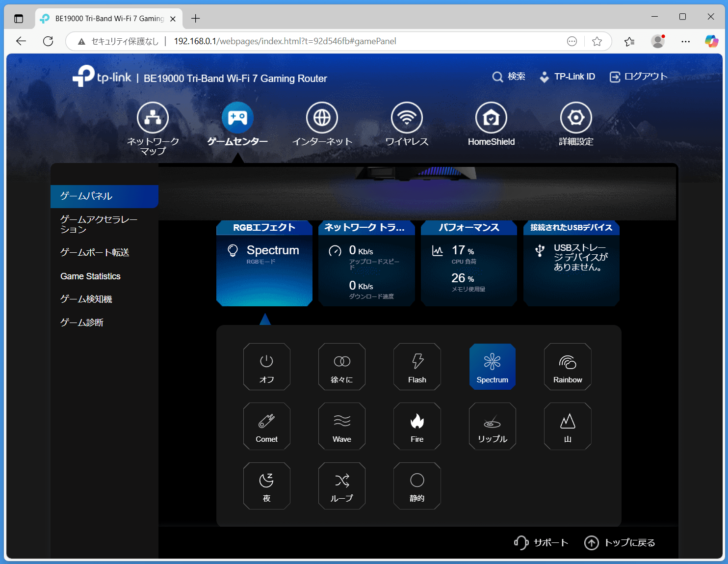
Task: Choose the 夜 night effect
Action: pos(266,486)
